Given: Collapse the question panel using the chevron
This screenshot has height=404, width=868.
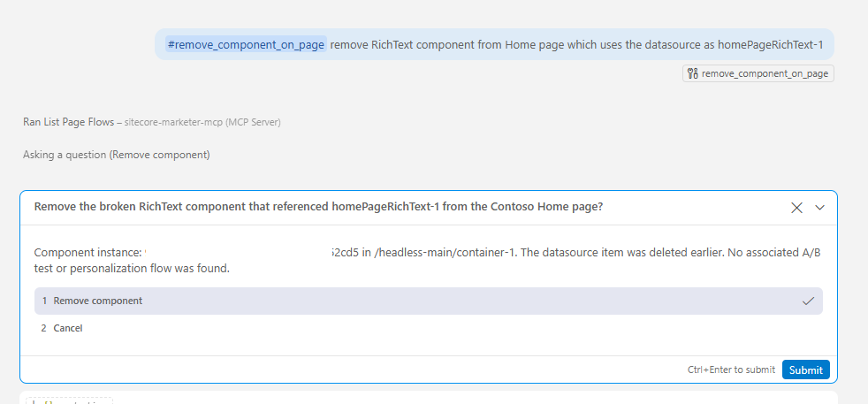Looking at the screenshot, I should coord(820,208).
